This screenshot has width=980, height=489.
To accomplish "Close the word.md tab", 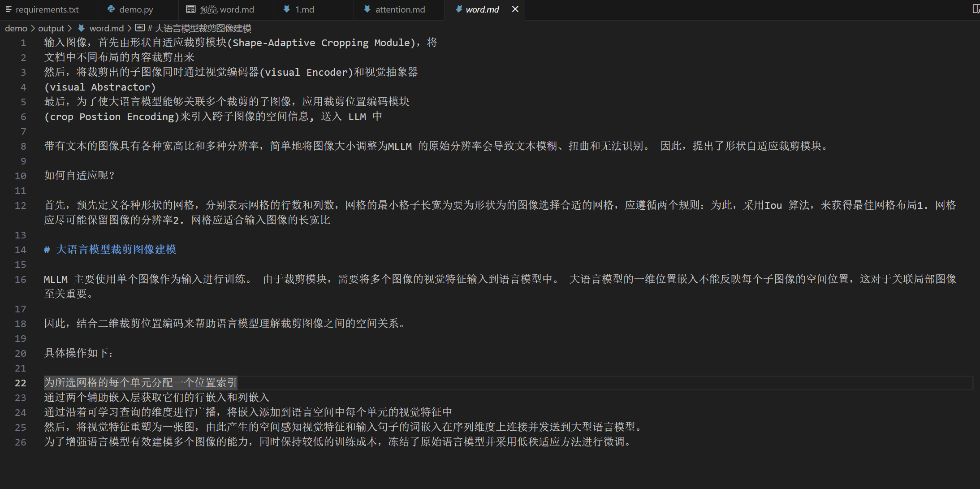I will pyautogui.click(x=515, y=9).
